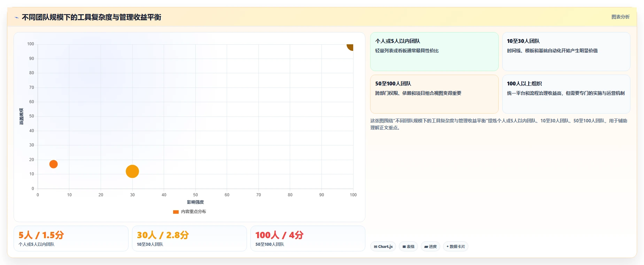Select the 5人 / 1.5分 stat card

coord(71,238)
